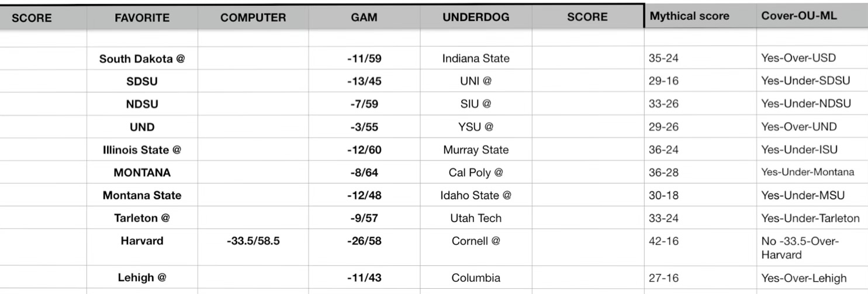The height and width of the screenshot is (294, 868).
Task: Select the NDSU favorite cell
Action: click(x=142, y=104)
